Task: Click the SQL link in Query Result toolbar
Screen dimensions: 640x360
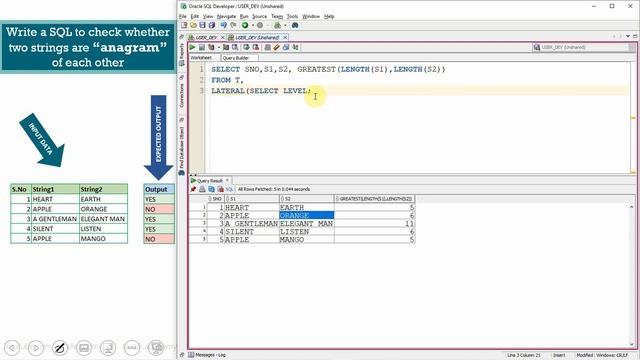Action: coord(229,189)
